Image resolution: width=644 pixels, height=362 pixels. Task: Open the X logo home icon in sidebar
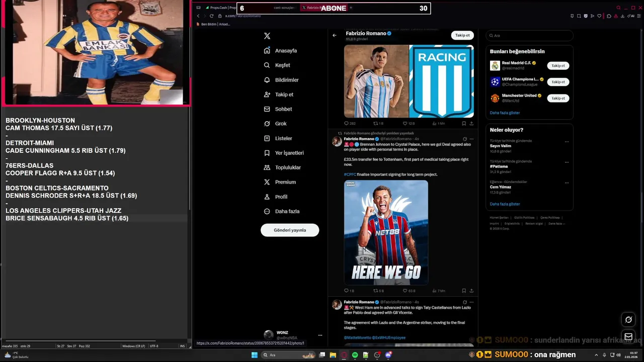coord(267,36)
